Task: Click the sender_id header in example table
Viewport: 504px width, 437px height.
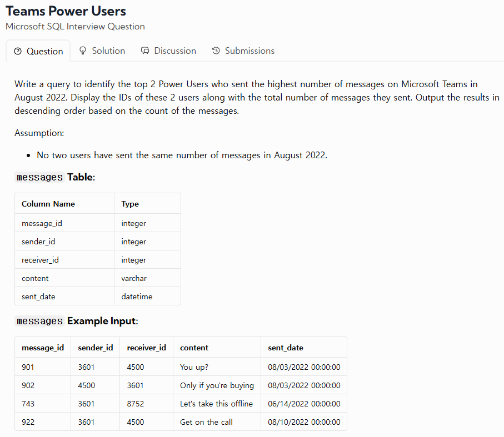Action: coord(96,348)
